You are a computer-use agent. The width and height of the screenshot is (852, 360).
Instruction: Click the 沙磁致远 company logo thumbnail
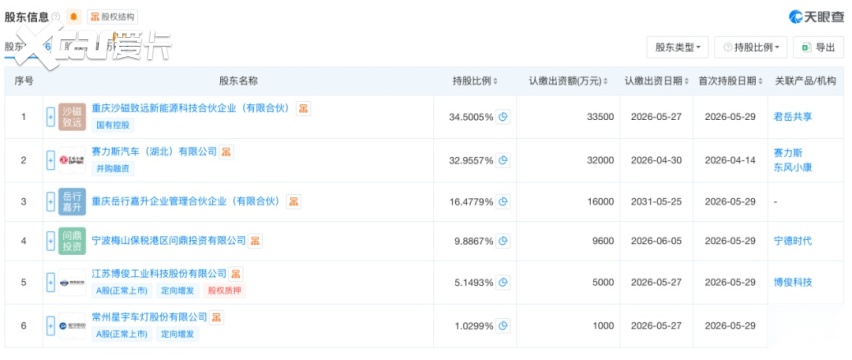click(72, 117)
